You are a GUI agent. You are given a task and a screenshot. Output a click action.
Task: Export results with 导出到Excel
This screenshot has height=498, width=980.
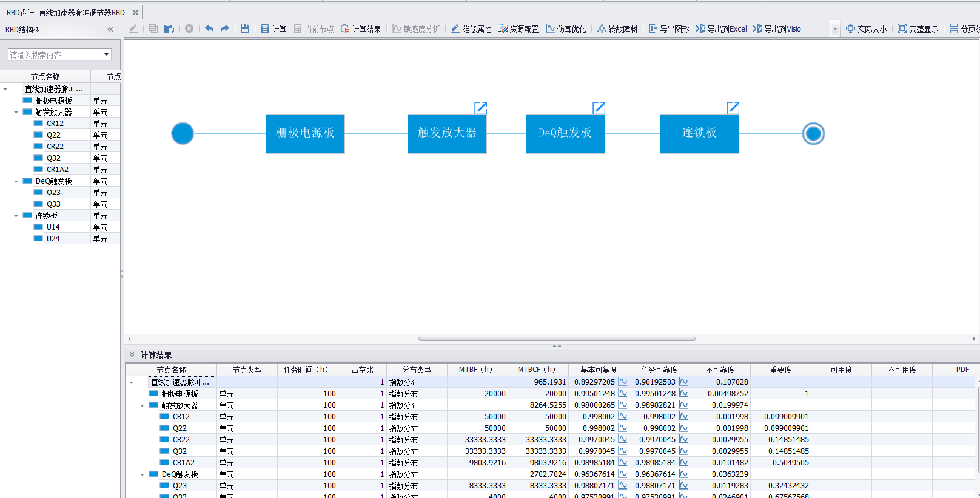click(x=722, y=28)
